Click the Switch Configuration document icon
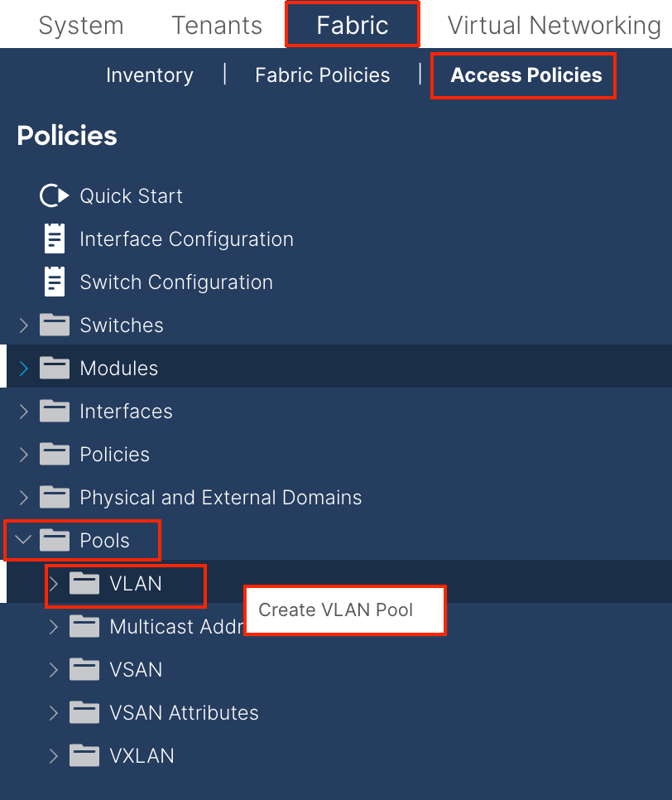 point(55,281)
